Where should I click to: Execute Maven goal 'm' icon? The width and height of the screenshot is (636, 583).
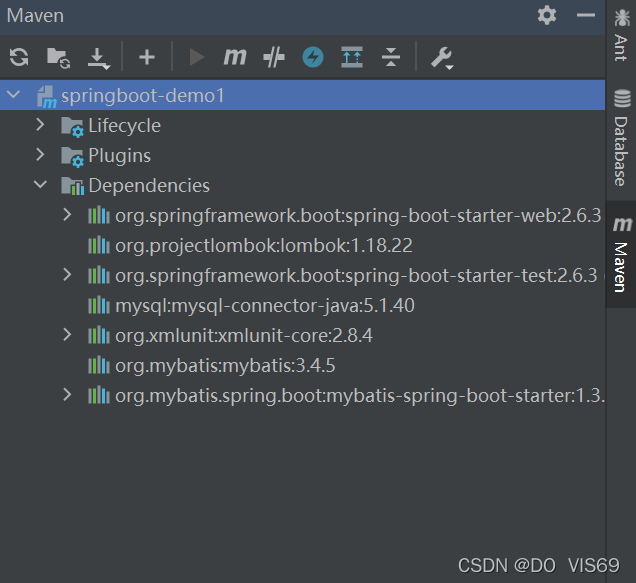point(235,57)
